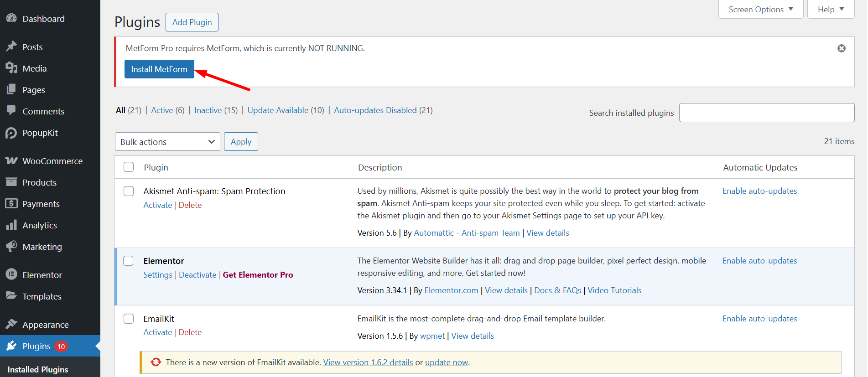Enable auto-updates for Elementor

759,261
